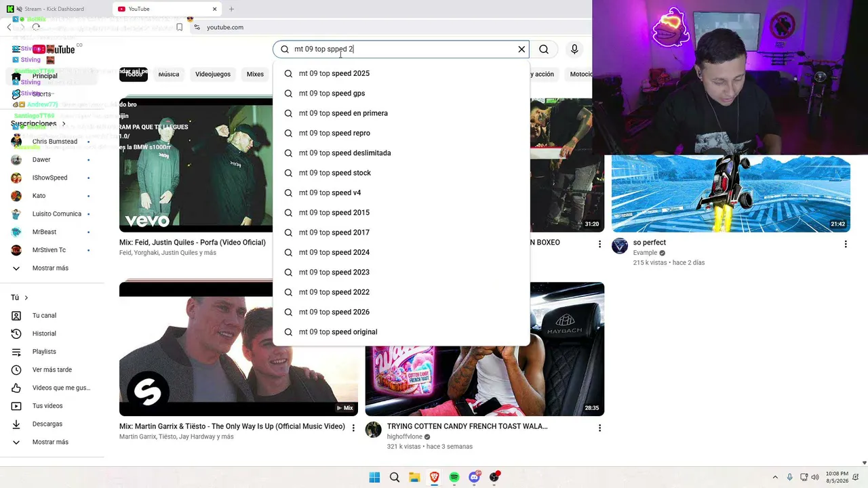
Task: Show hidden system tray icons
Action: click(775, 477)
